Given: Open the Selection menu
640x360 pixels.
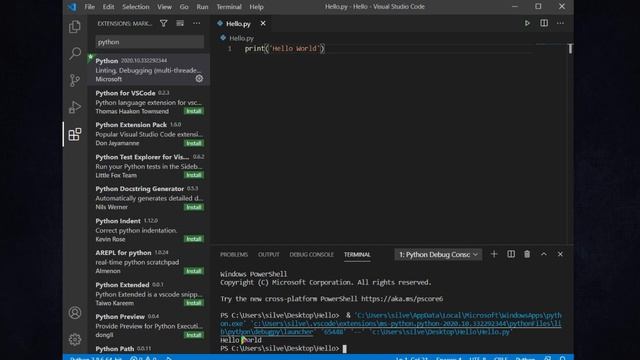Looking at the screenshot, I should click(x=136, y=7).
